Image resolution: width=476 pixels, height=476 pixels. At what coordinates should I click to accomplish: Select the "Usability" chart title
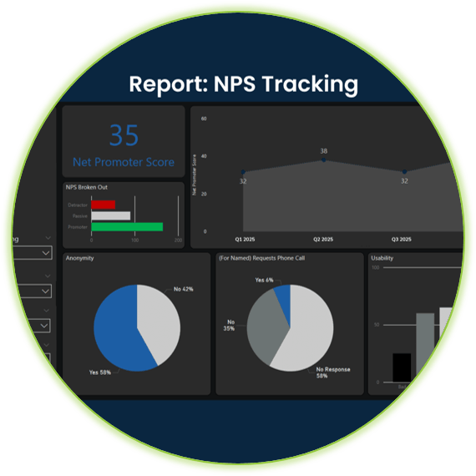(382, 258)
